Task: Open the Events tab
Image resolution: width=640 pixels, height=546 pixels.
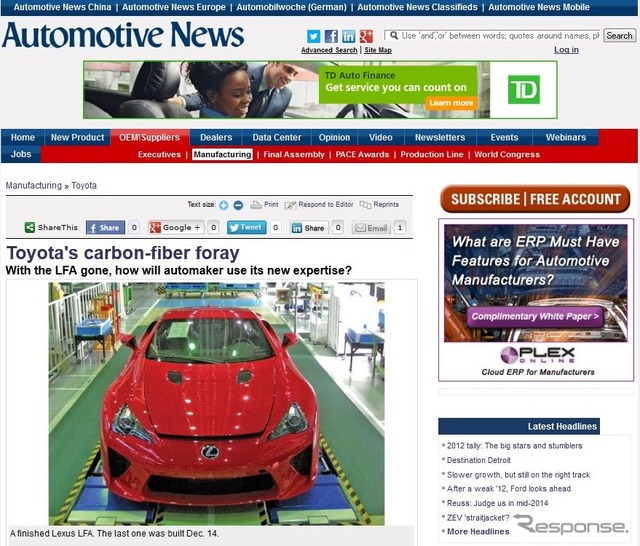Action: 504,138
